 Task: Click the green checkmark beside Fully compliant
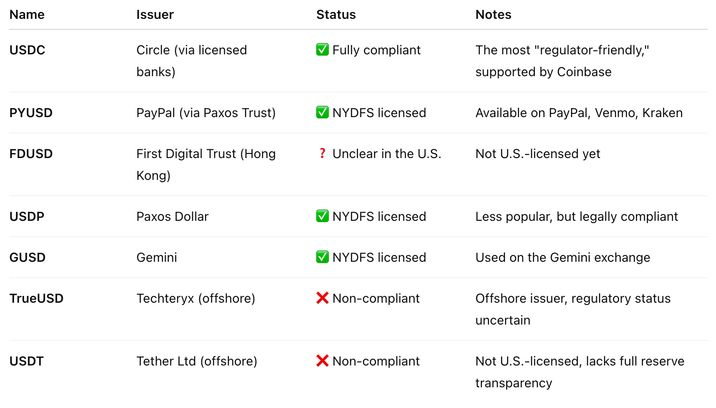click(322, 49)
